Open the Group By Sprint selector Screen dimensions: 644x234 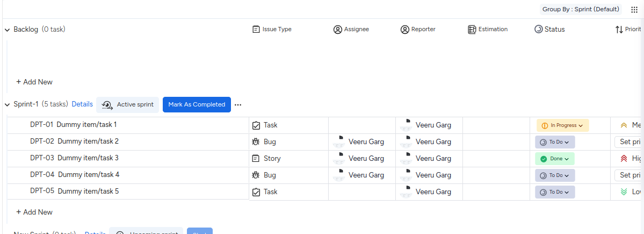(x=581, y=9)
